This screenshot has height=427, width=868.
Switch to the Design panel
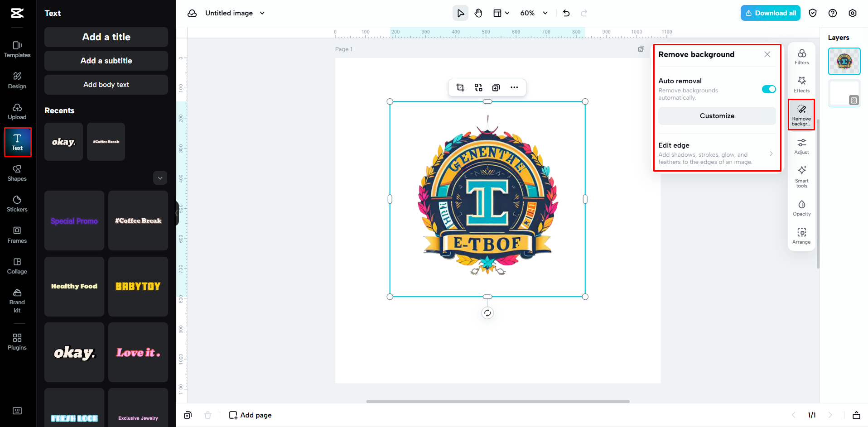coord(17,81)
